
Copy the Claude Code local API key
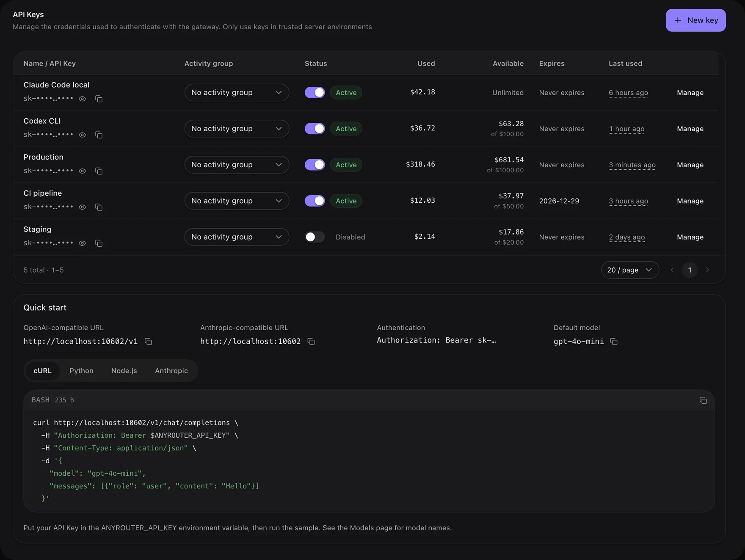pyautogui.click(x=99, y=99)
